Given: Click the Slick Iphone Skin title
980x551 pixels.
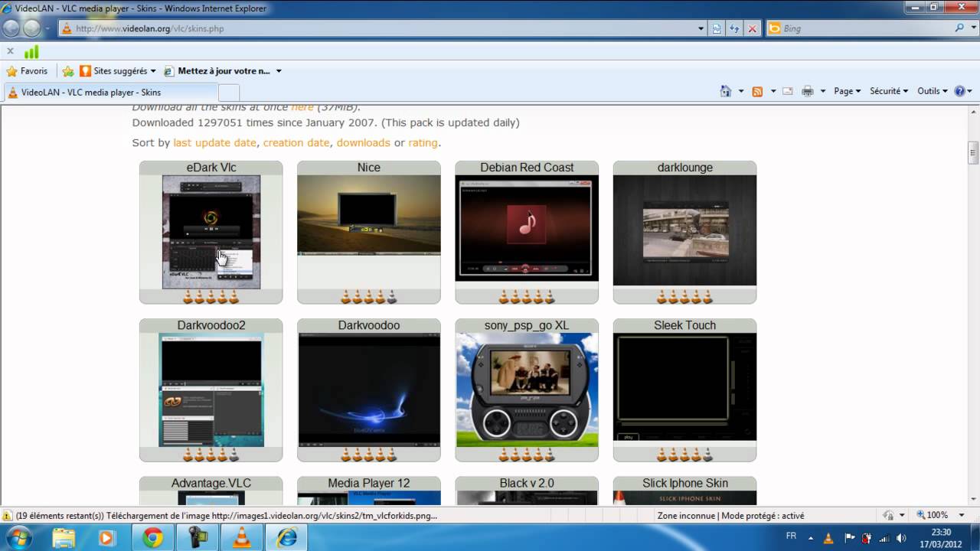Looking at the screenshot, I should pos(685,483).
